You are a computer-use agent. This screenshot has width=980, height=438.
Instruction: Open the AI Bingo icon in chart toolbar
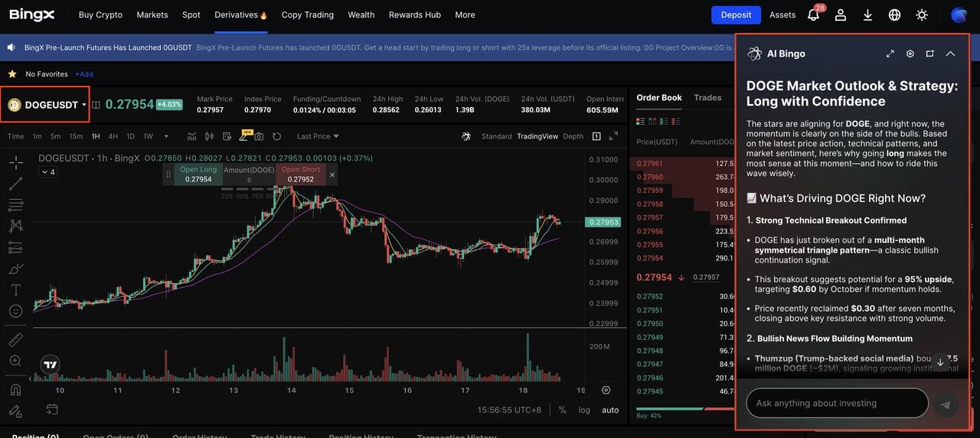(x=466, y=136)
